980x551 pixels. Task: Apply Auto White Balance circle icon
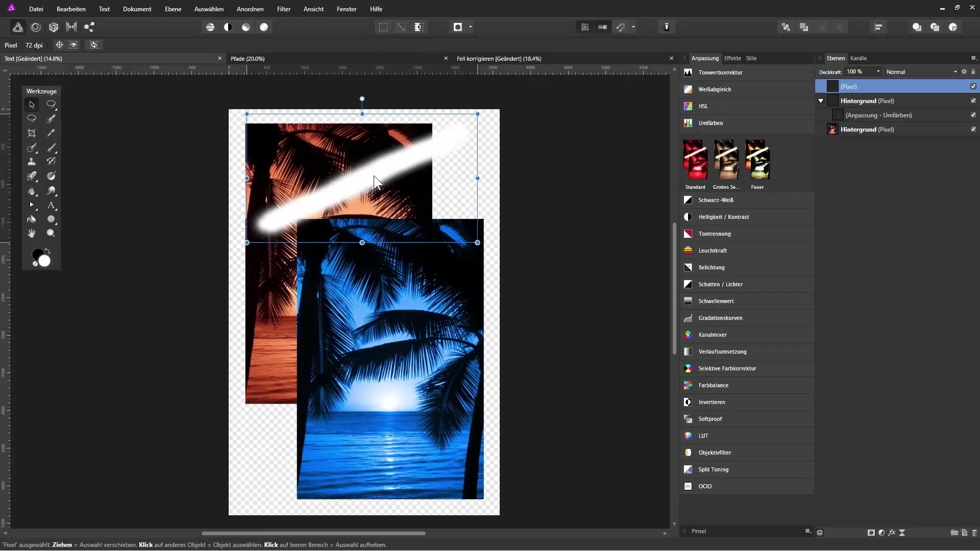click(264, 27)
